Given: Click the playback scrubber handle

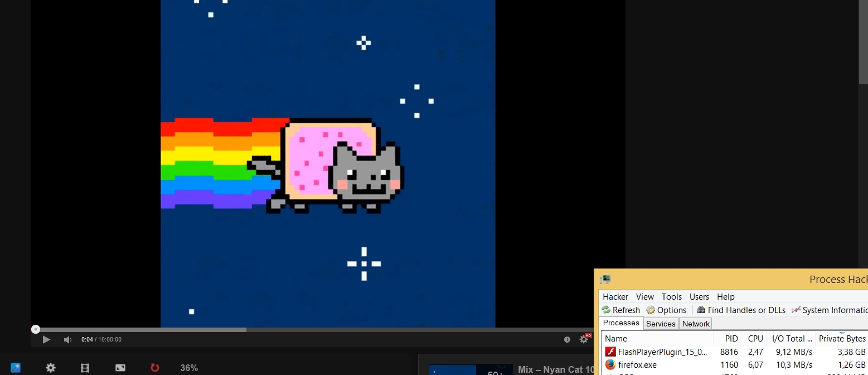Looking at the screenshot, I should 36,330.
